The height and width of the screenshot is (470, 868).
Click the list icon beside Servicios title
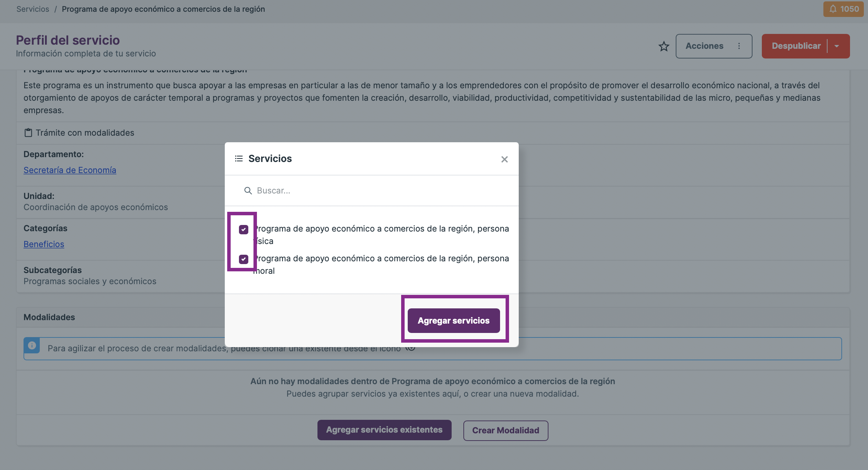(239, 159)
